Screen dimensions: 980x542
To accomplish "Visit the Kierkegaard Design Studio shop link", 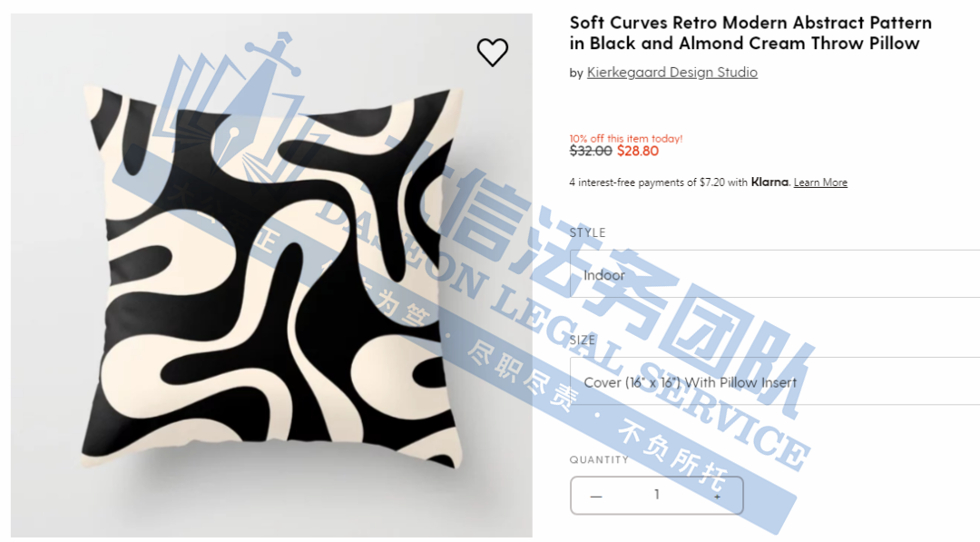I will coord(671,73).
